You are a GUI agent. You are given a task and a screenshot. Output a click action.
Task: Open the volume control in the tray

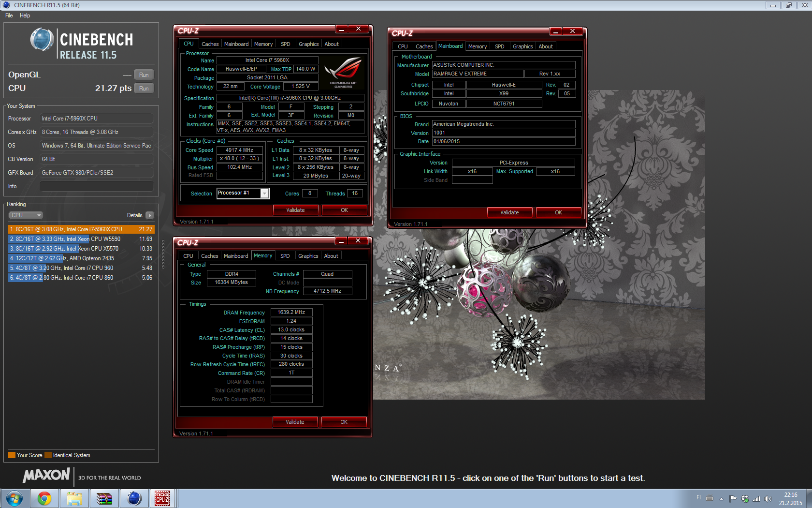pyautogui.click(x=768, y=499)
